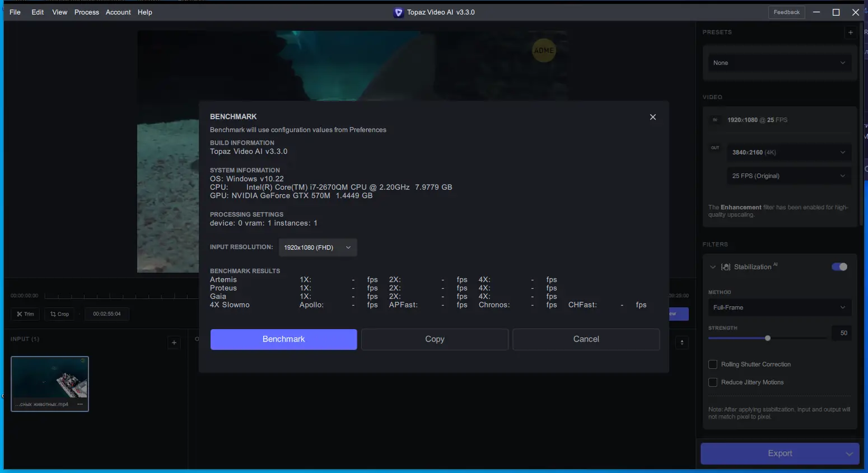Cancel the Benchmark dialog
The image size is (868, 473).
(586, 339)
